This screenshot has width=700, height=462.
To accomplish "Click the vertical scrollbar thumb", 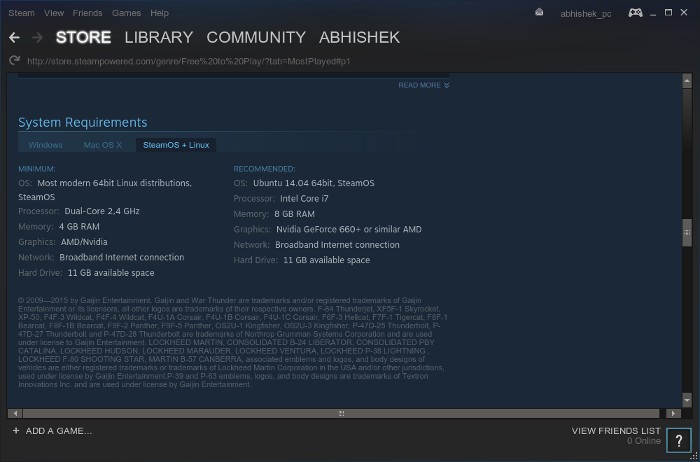I will click(687, 232).
